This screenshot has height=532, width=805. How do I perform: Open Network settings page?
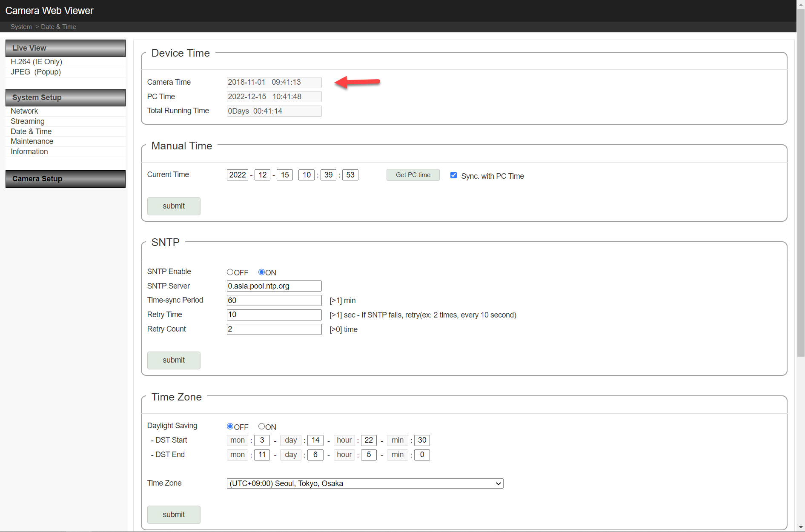pyautogui.click(x=24, y=111)
